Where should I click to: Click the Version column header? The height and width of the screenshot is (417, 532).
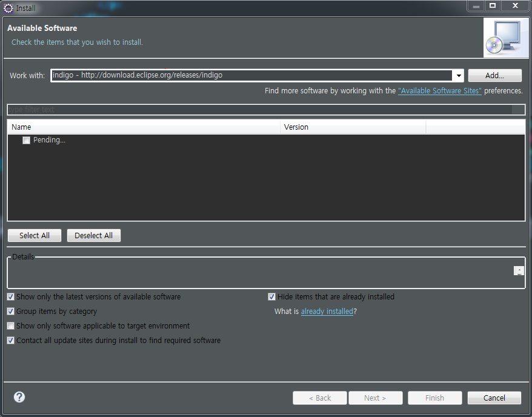353,127
